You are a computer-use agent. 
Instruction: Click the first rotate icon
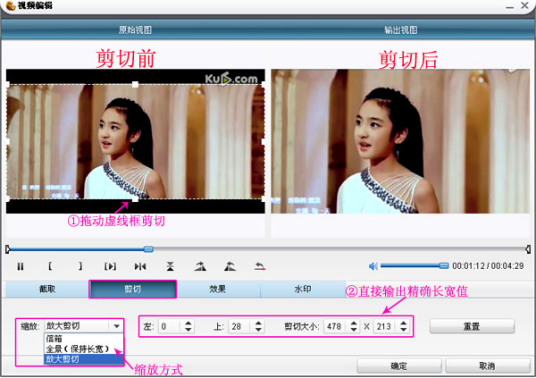200,266
